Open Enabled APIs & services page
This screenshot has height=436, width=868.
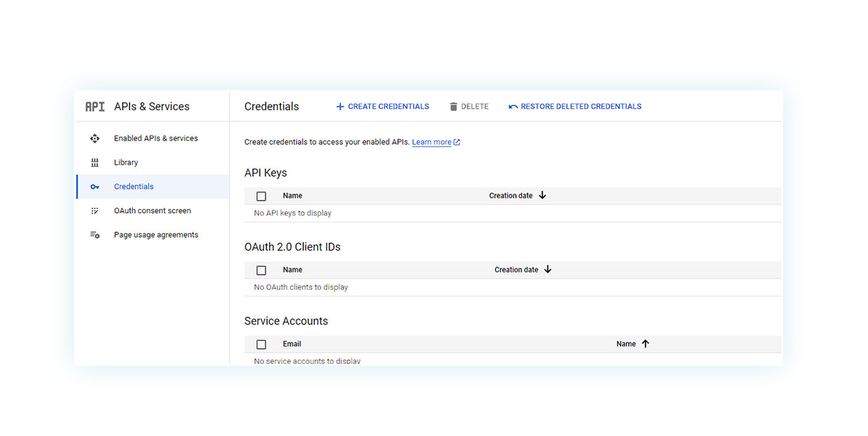(x=153, y=138)
